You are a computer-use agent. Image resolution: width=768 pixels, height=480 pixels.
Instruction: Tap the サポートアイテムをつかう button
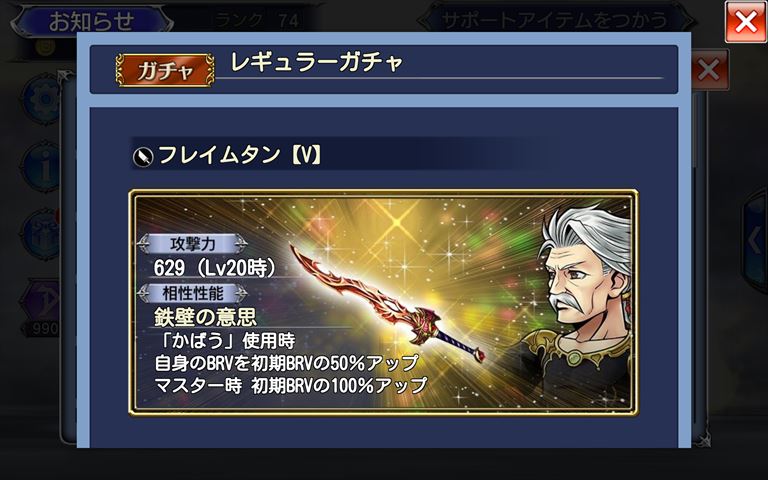tap(554, 21)
